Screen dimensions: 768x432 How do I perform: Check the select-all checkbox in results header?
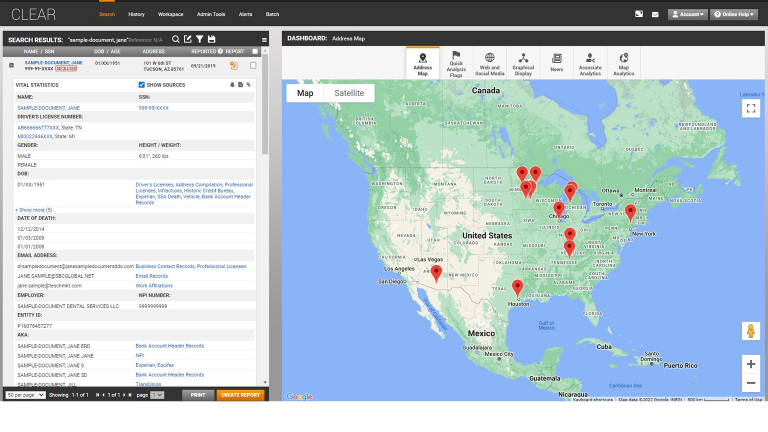coord(253,50)
